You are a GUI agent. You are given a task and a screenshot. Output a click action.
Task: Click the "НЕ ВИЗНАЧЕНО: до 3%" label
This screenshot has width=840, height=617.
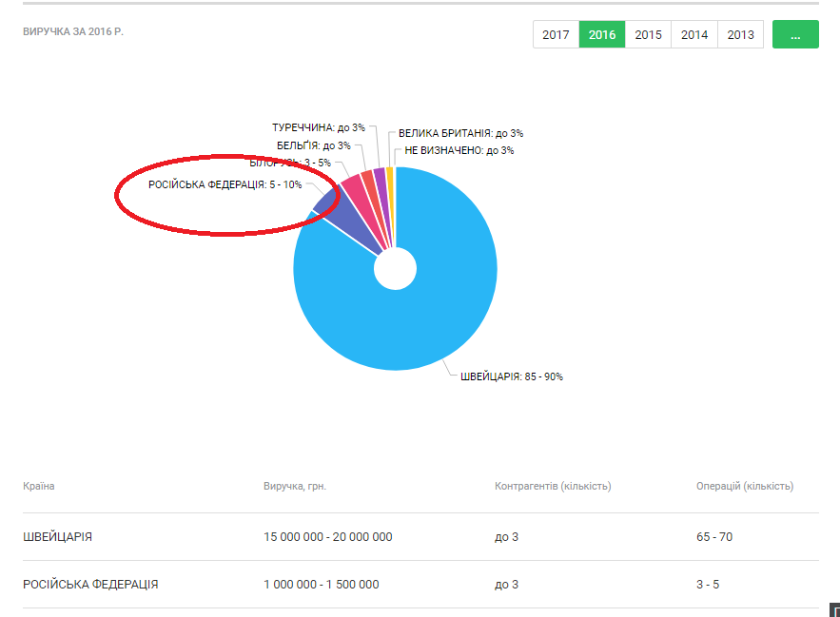459,150
